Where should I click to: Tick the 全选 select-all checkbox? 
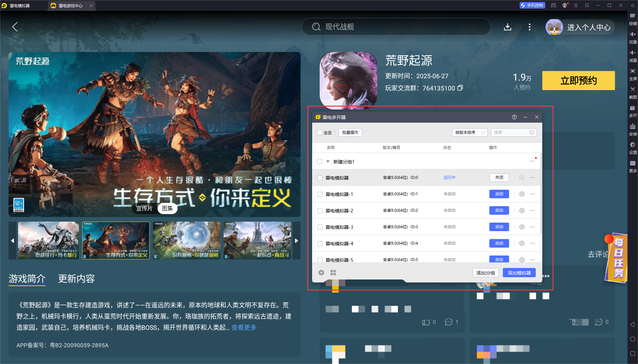[320, 133]
